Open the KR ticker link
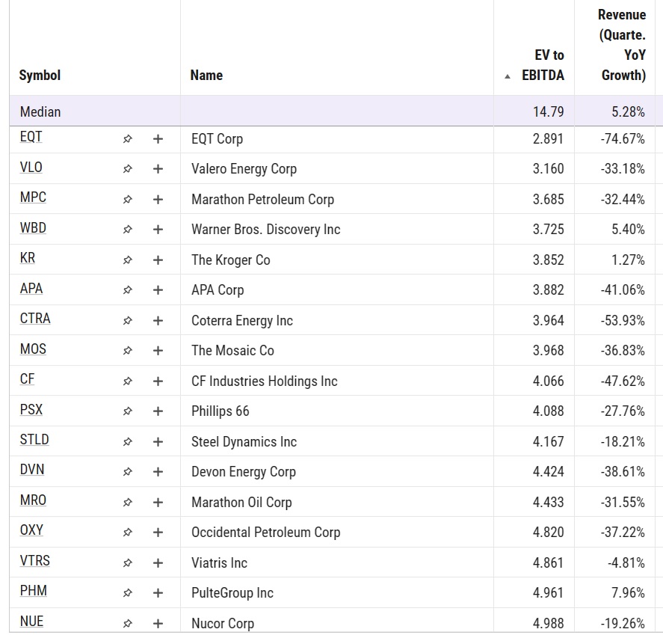Viewport: 663px width, 644px height. point(28,258)
